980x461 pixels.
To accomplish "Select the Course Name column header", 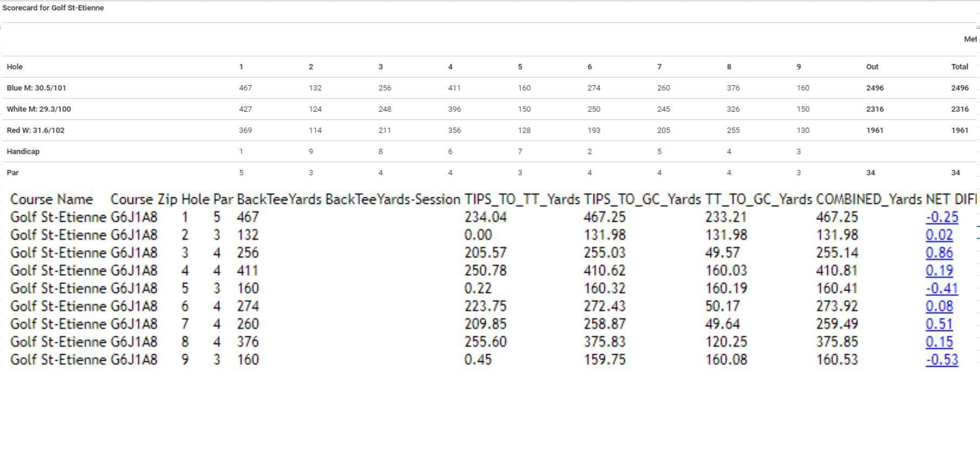I will pos(52,199).
